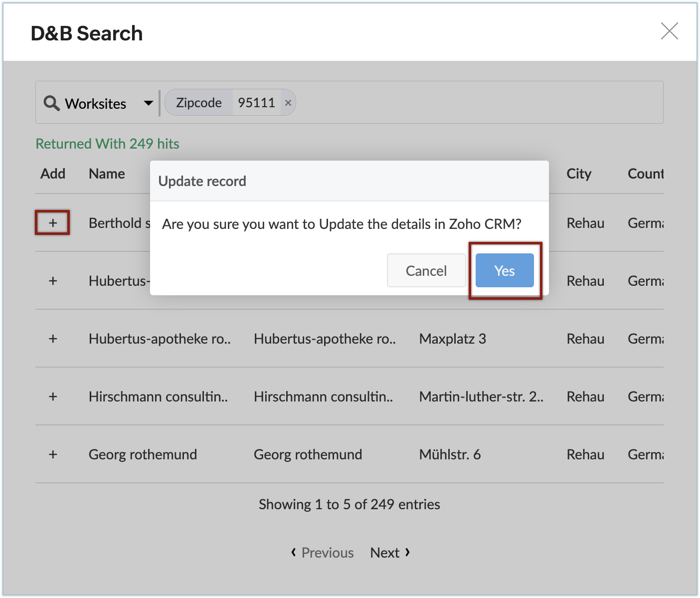The height and width of the screenshot is (598, 700).
Task: Click the Add column header
Action: (x=53, y=174)
